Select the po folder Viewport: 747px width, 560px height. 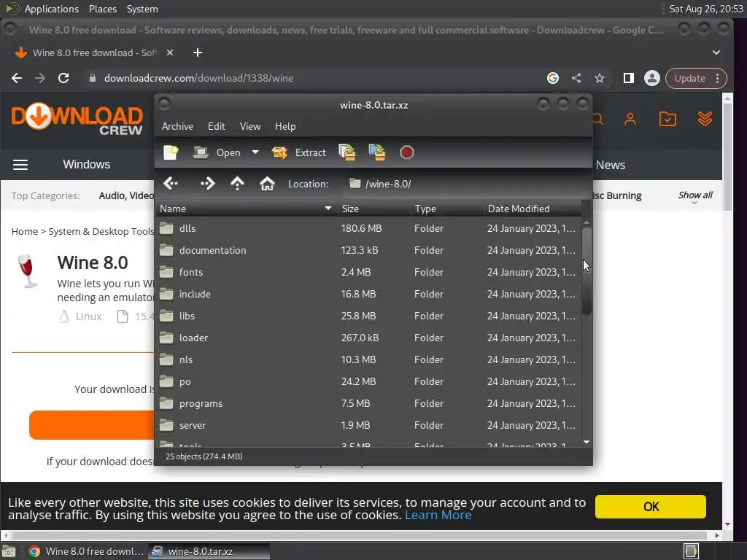368,382
